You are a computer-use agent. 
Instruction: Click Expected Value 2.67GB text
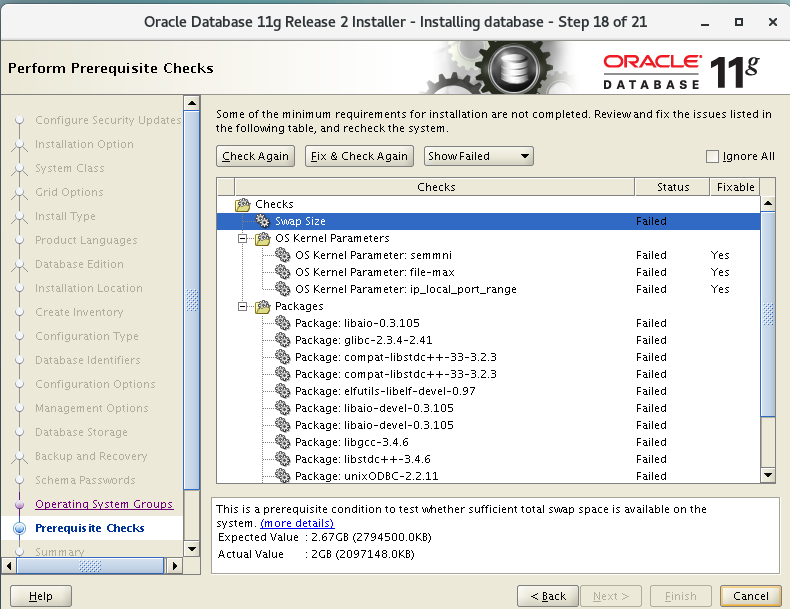325,537
